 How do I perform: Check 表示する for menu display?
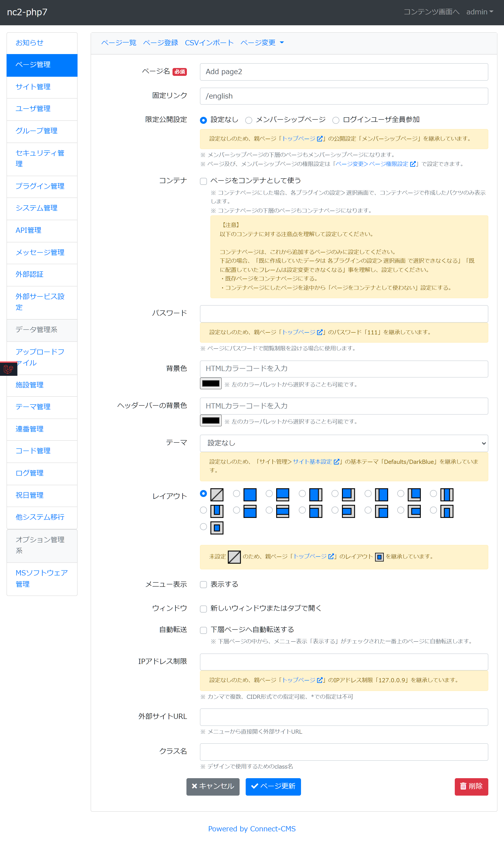[x=203, y=584]
